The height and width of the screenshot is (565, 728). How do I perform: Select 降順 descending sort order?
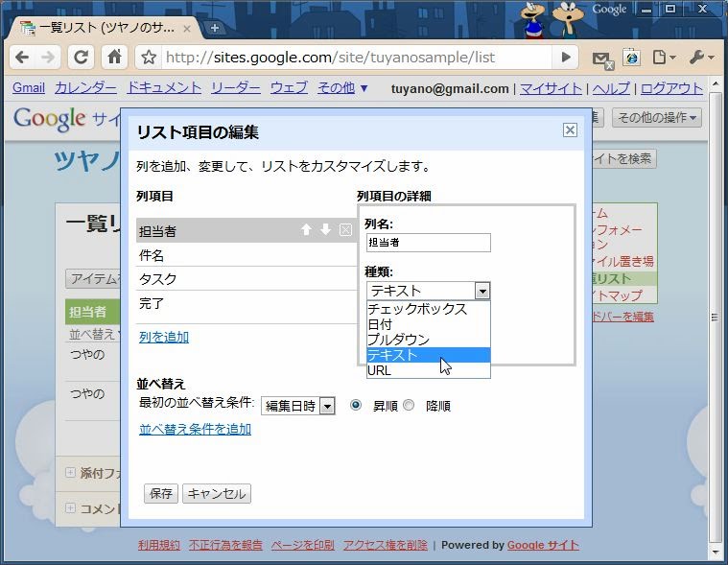point(410,406)
